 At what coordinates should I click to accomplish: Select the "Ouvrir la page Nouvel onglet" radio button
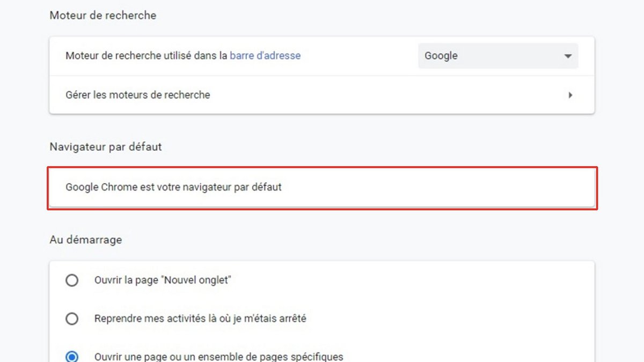72,280
